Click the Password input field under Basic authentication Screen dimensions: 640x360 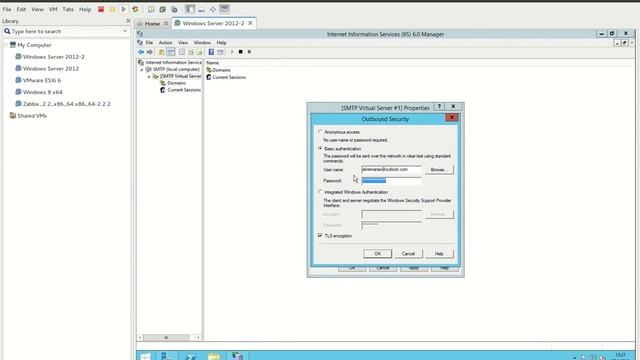click(391, 180)
